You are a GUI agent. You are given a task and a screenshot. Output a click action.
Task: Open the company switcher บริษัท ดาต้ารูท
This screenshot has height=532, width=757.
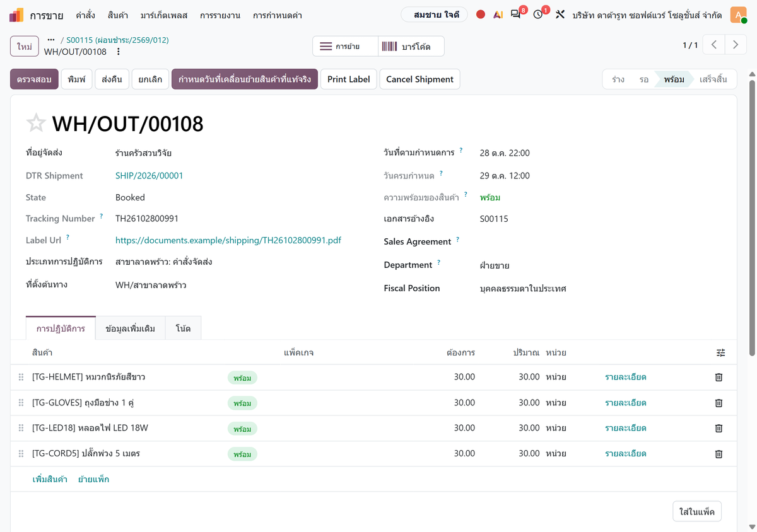pyautogui.click(x=648, y=14)
